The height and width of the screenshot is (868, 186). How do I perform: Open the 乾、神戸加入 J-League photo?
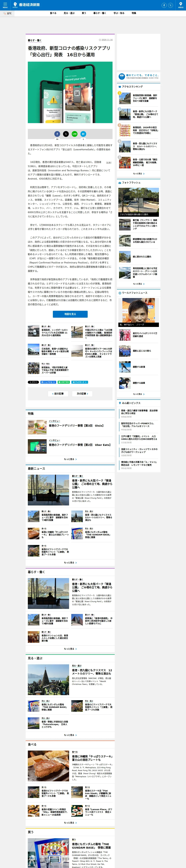coord(139,312)
